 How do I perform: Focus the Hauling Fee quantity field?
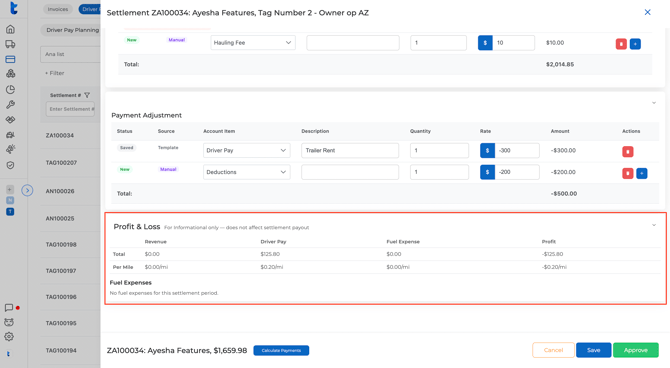[438, 43]
